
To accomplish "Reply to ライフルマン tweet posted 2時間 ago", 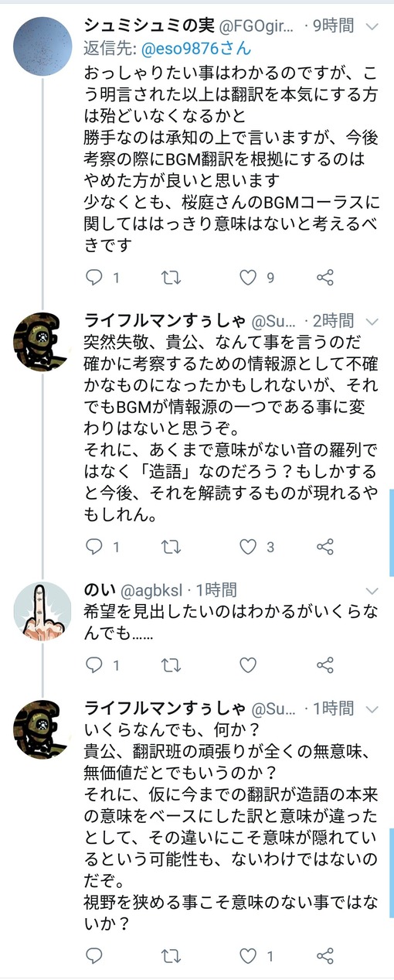I will click(x=94, y=547).
